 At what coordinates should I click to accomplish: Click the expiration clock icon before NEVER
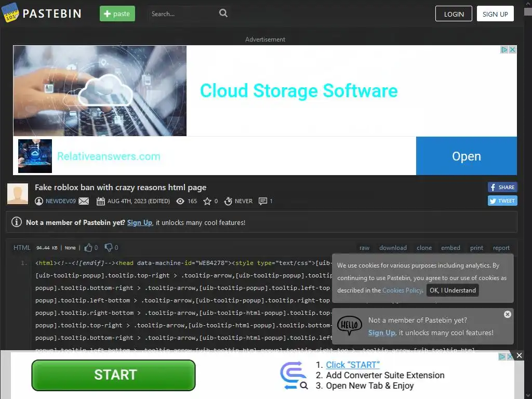pyautogui.click(x=228, y=201)
